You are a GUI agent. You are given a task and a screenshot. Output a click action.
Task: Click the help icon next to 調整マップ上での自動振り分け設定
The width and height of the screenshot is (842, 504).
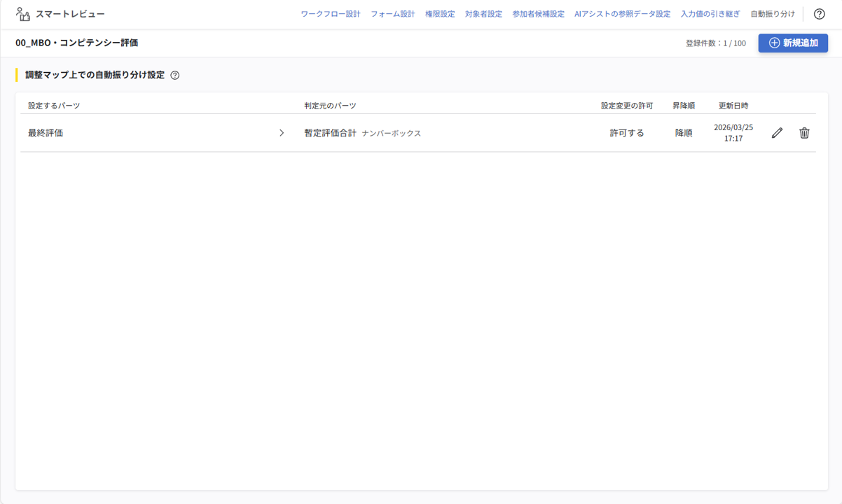coord(175,74)
